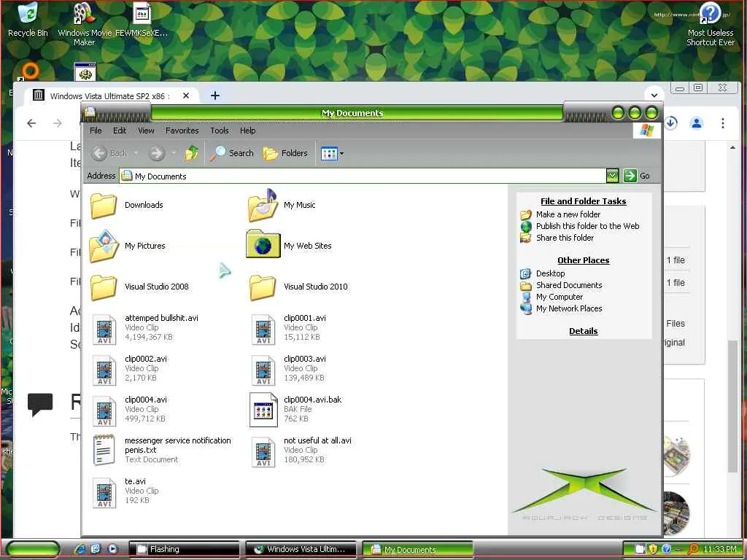
Task: Open the Favorites menu
Action: pyautogui.click(x=182, y=131)
